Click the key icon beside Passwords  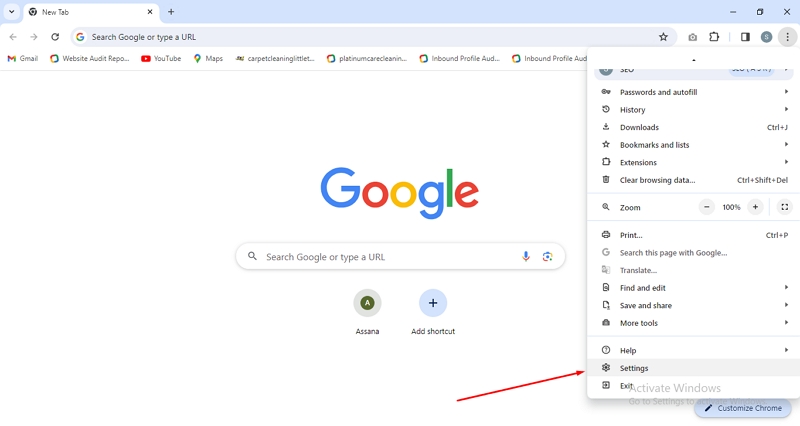(606, 92)
